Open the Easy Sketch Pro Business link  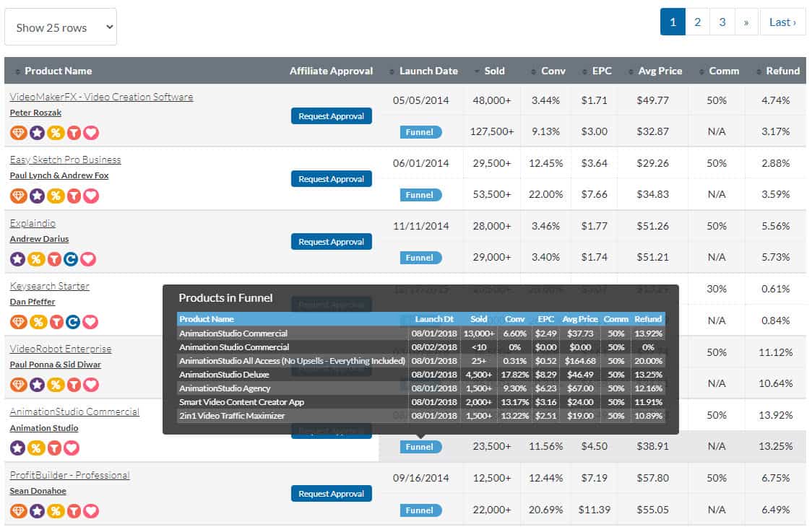pyautogui.click(x=65, y=160)
